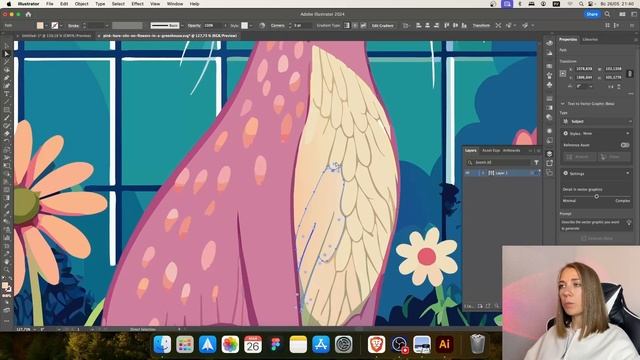This screenshot has width=640, height=360.
Task: Expand the Settings section chevron
Action: 628,173
